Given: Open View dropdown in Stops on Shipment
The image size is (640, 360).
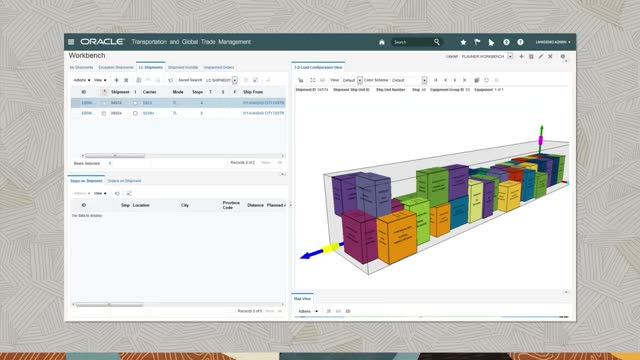Looking at the screenshot, I should point(100,193).
